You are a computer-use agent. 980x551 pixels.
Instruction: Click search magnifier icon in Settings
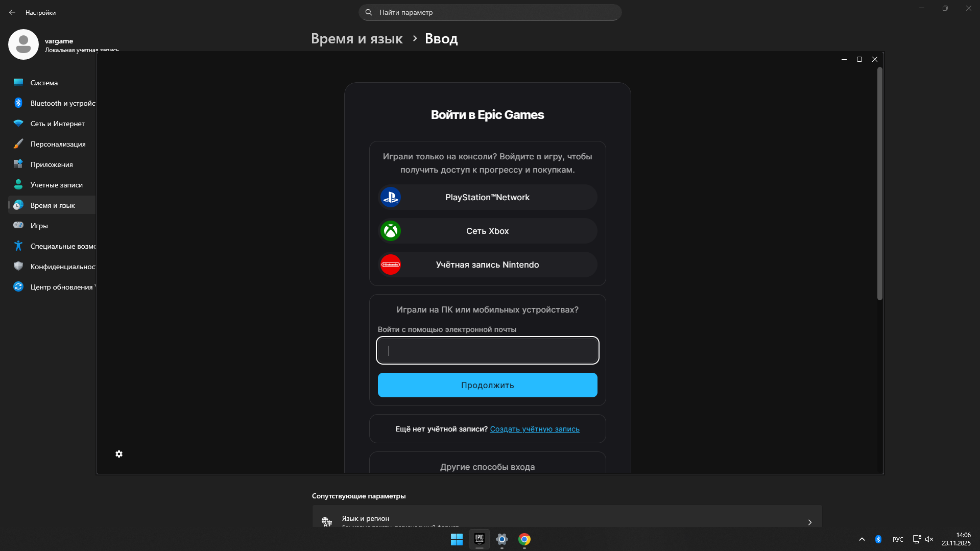tap(369, 12)
